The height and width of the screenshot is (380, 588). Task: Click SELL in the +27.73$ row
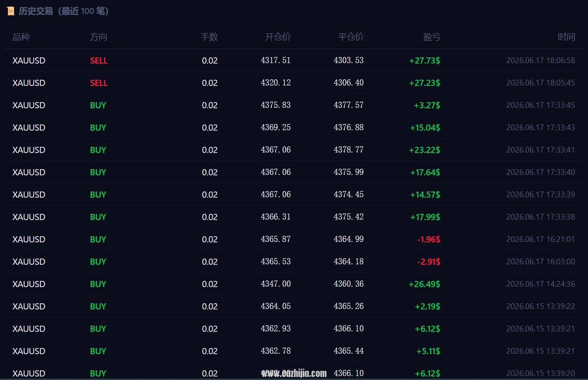point(99,60)
